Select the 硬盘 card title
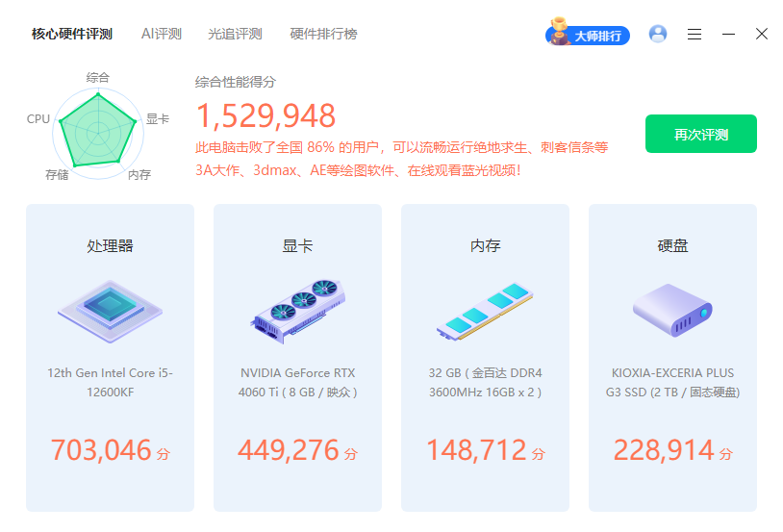This screenshot has height=532, width=783. [672, 245]
